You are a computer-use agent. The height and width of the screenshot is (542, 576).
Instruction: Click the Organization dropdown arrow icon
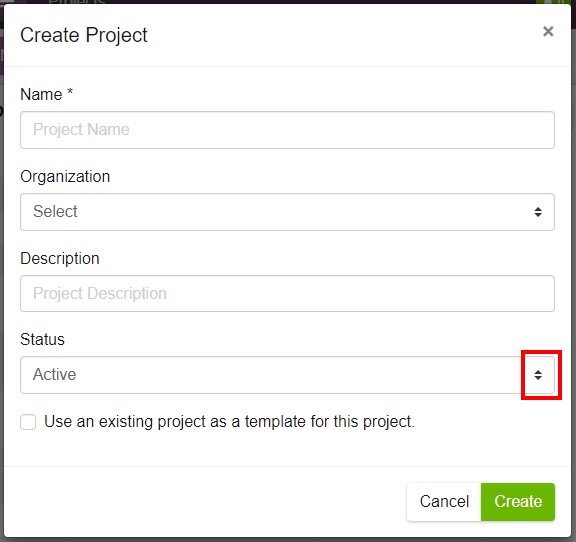(538, 212)
